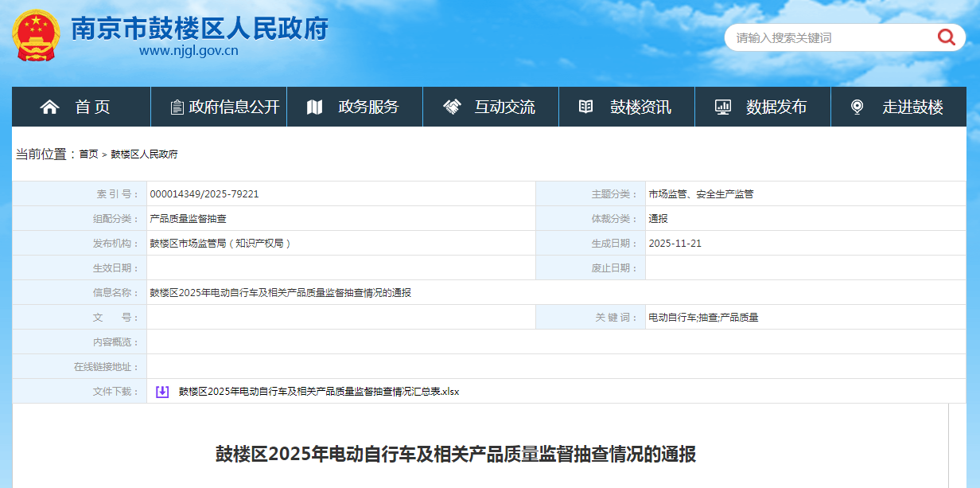Click the 体裁分类 label

(x=615, y=219)
